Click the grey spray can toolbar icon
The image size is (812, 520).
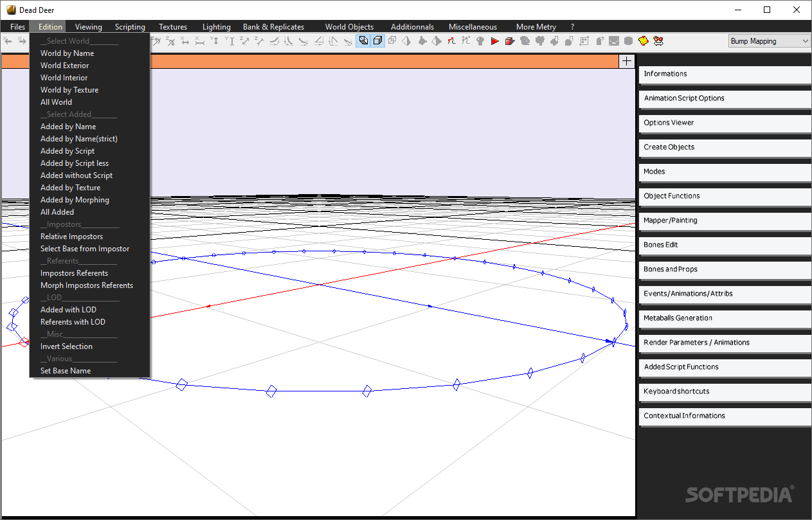tap(600, 41)
